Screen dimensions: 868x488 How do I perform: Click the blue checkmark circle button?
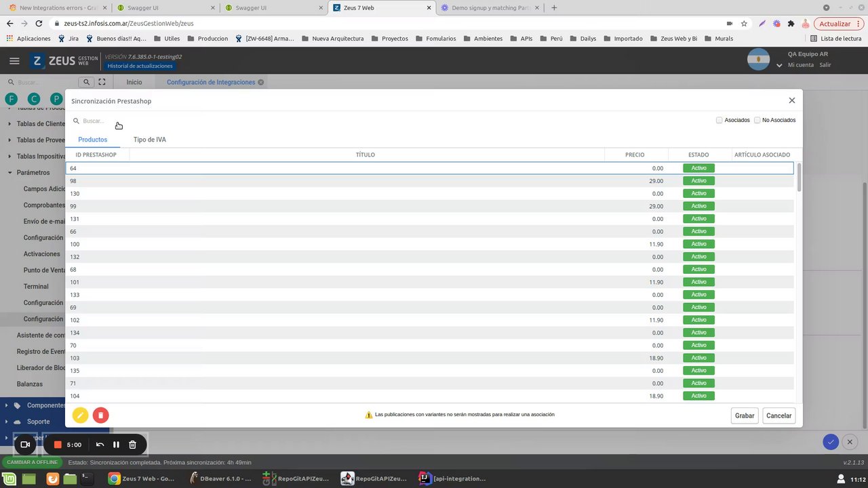point(831,442)
